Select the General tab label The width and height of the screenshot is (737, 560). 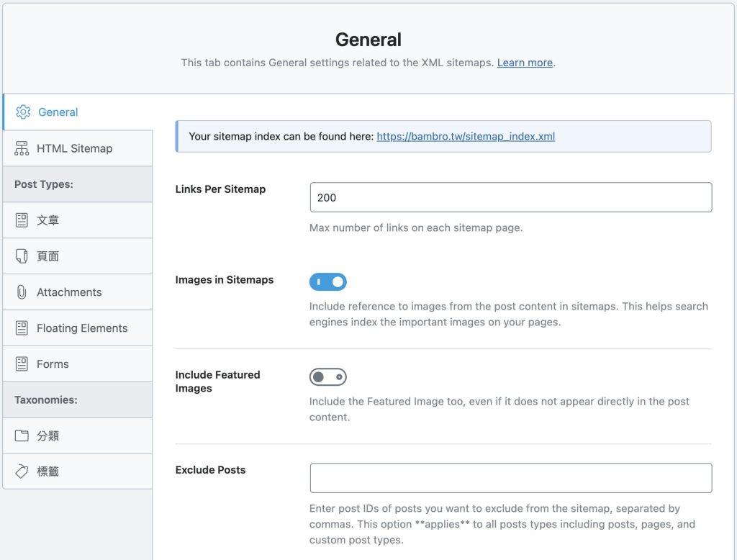(58, 112)
